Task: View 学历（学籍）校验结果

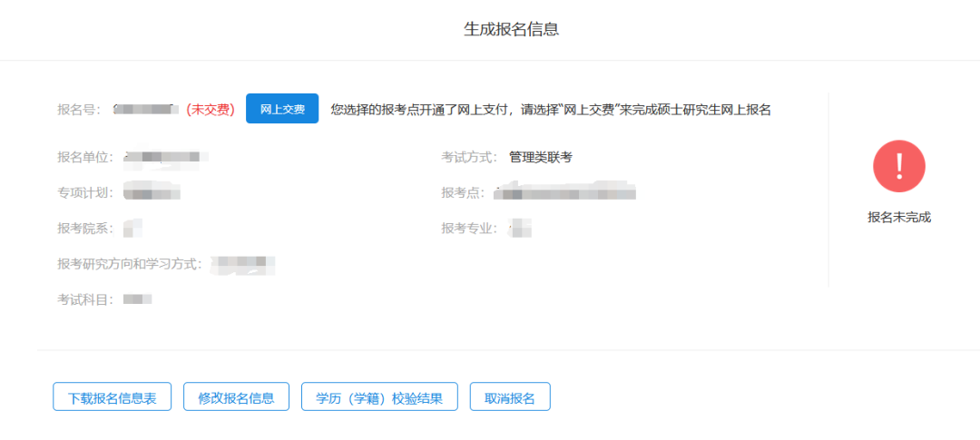Action: coord(379,397)
